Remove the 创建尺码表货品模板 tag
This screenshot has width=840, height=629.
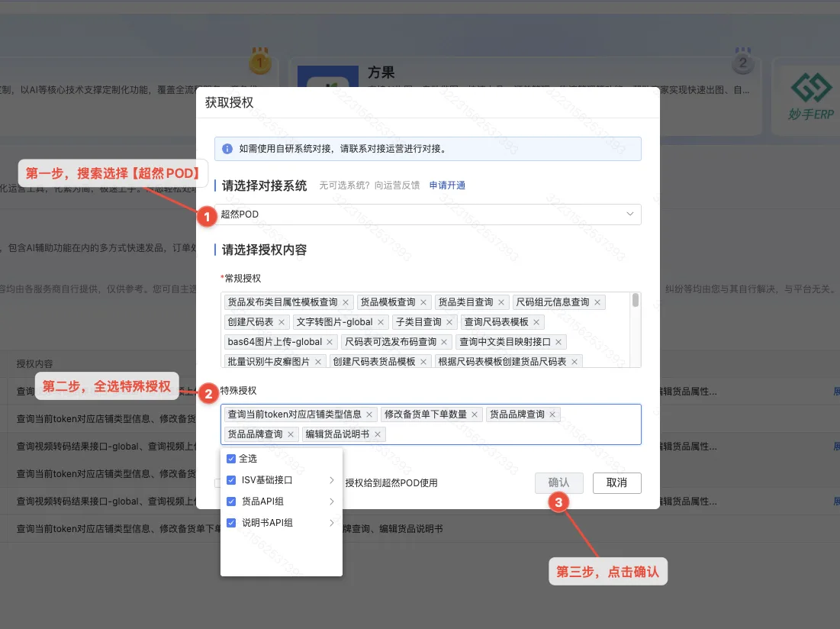(423, 362)
